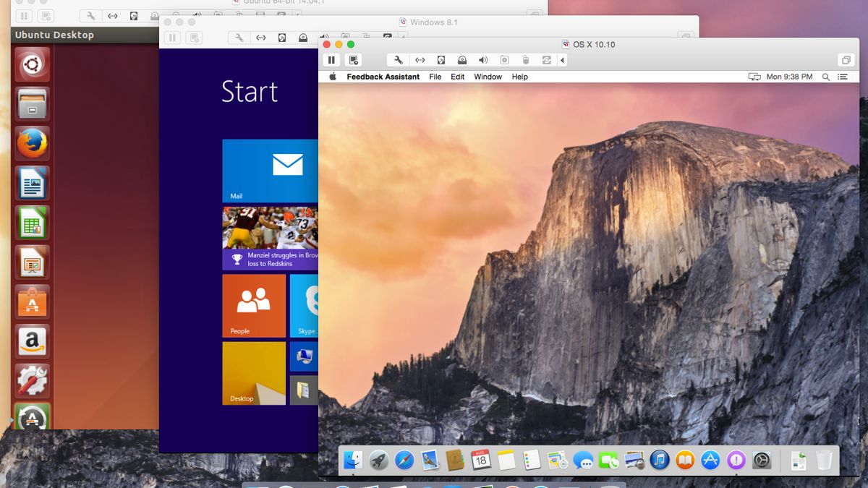Open the Desktop tile on the Start screen

254,373
